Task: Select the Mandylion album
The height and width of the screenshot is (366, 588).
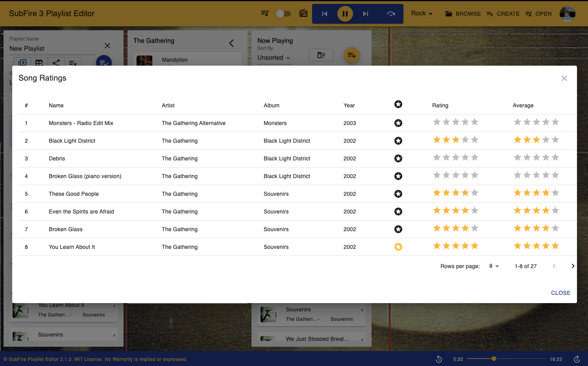Action: tap(187, 60)
